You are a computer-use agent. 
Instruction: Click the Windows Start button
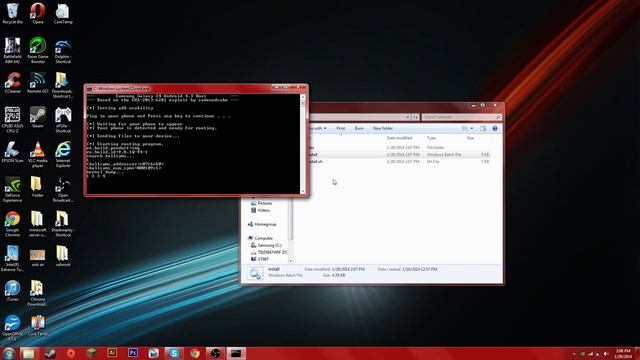[x=8, y=353]
